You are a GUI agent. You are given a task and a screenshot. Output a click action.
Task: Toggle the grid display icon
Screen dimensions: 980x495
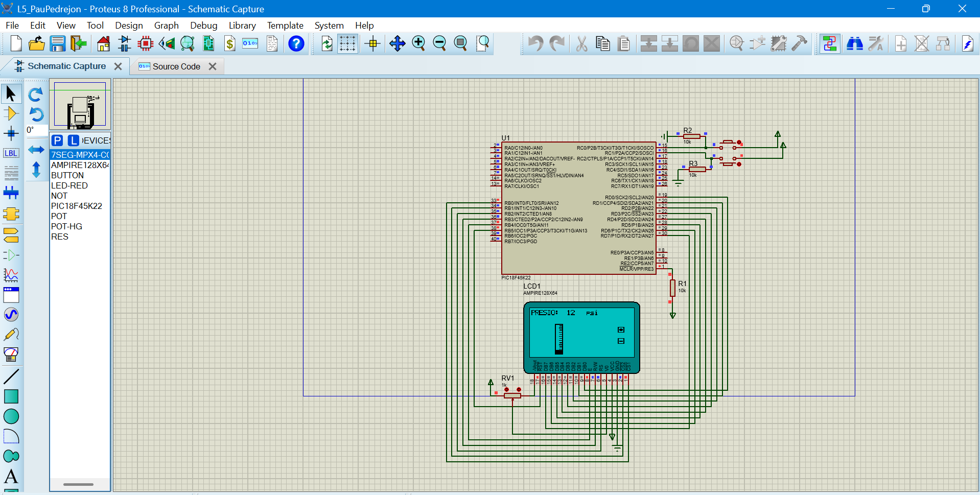[x=347, y=44]
